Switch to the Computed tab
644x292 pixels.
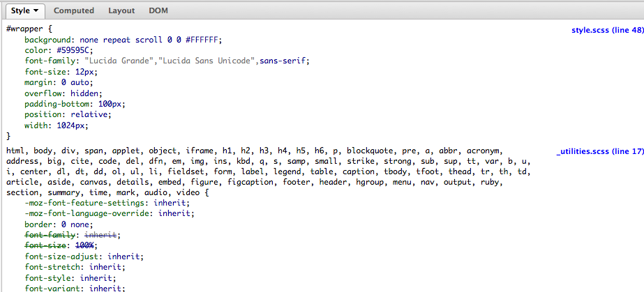[x=74, y=10]
